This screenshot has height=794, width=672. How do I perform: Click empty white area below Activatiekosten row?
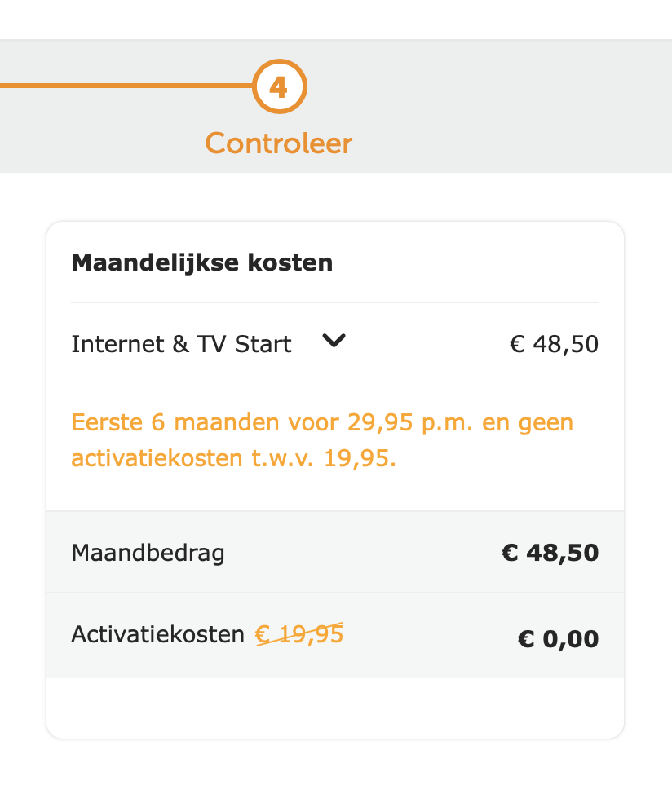334,707
